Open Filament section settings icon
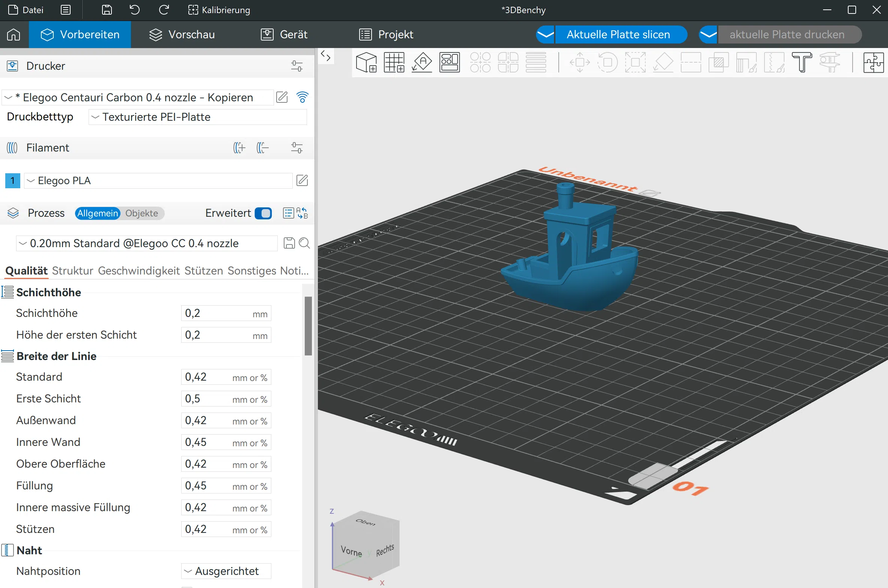 [x=297, y=148]
